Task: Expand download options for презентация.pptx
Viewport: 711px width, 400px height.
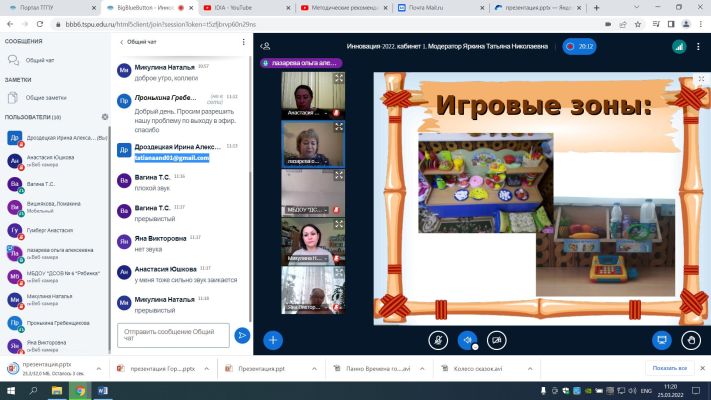Action: (x=99, y=369)
